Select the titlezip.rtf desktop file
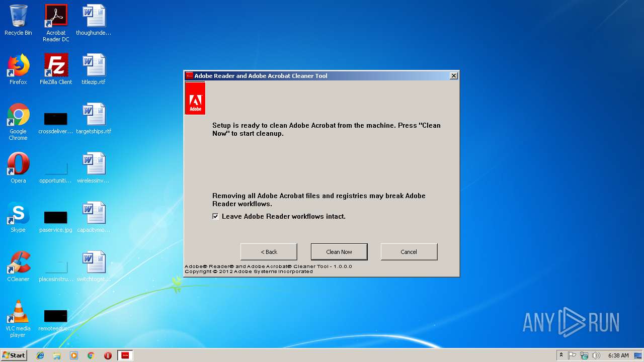The image size is (644, 362). click(94, 70)
